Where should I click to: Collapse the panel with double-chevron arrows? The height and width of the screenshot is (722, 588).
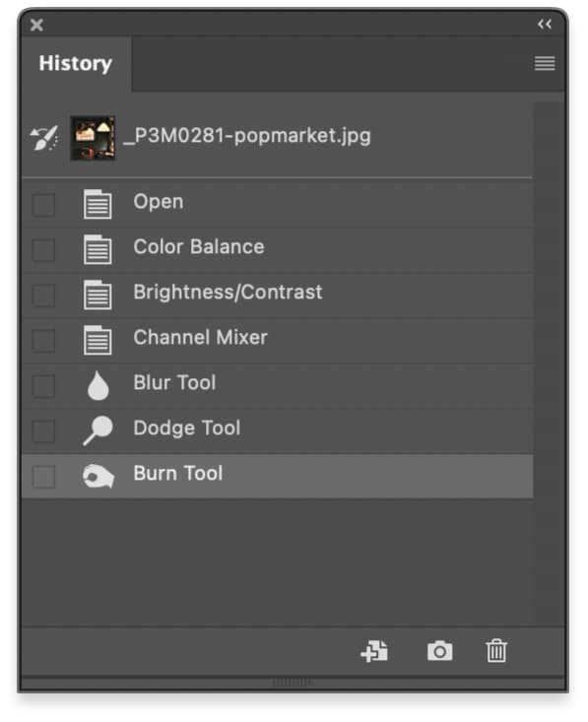click(x=545, y=24)
